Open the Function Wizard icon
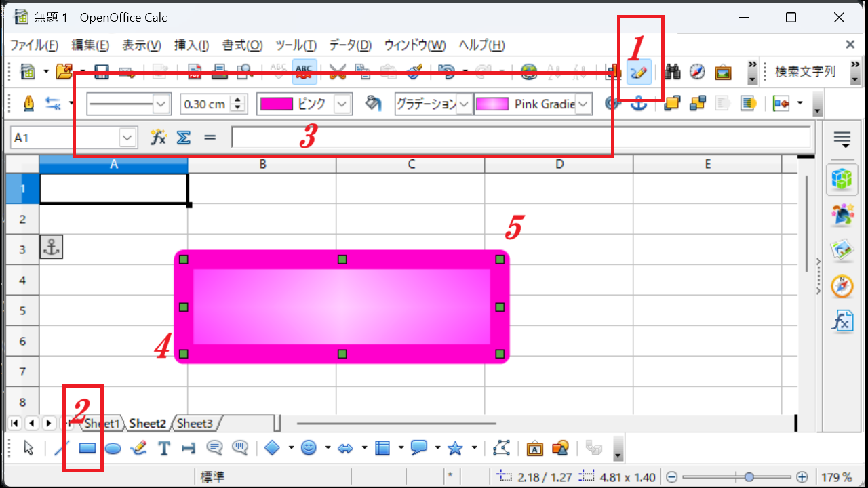 [x=158, y=138]
